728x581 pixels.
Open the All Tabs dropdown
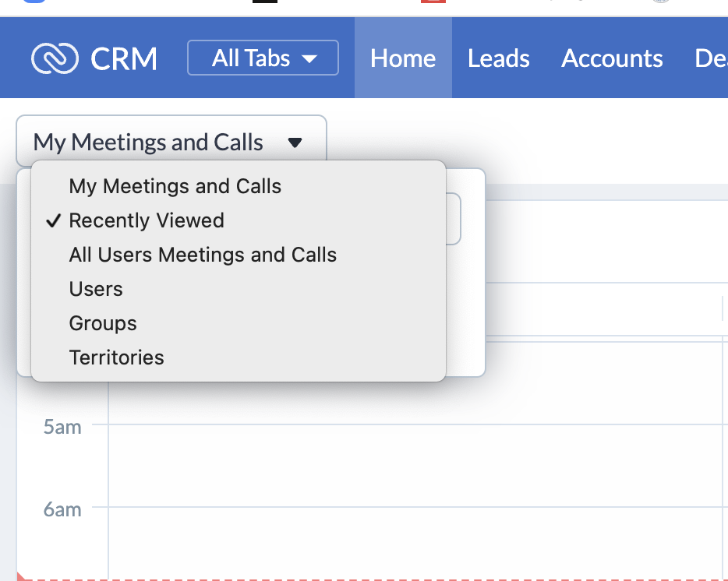[263, 58]
